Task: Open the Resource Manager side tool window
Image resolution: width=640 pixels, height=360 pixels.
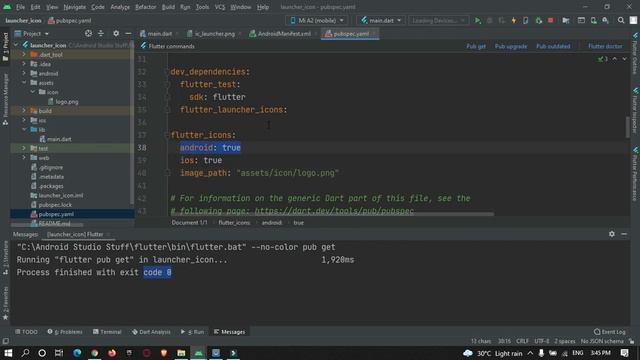Action: [x=5, y=100]
